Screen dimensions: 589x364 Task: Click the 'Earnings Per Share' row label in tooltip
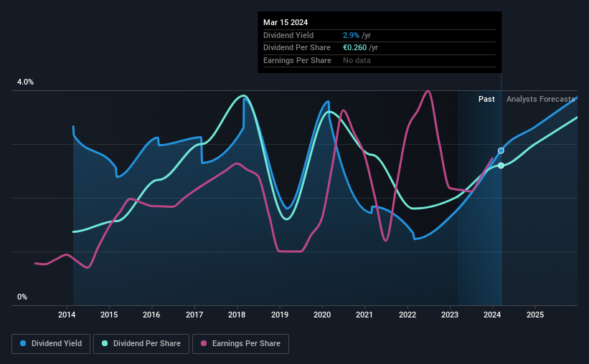click(x=297, y=60)
